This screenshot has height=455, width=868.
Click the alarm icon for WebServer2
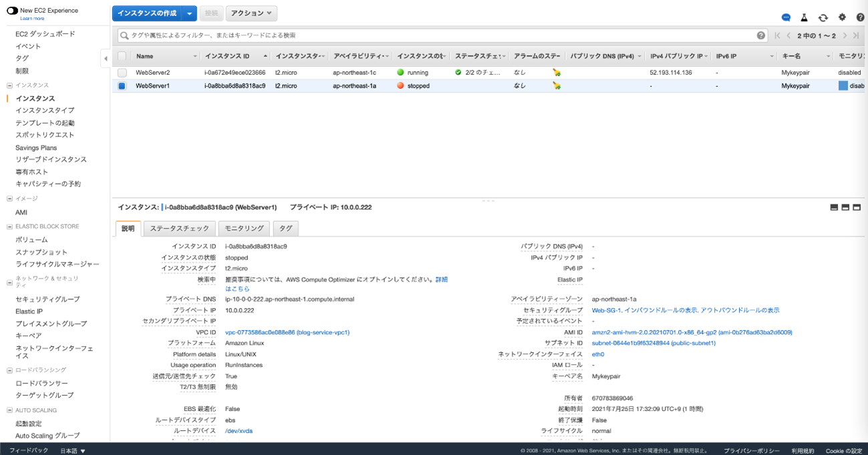point(556,72)
